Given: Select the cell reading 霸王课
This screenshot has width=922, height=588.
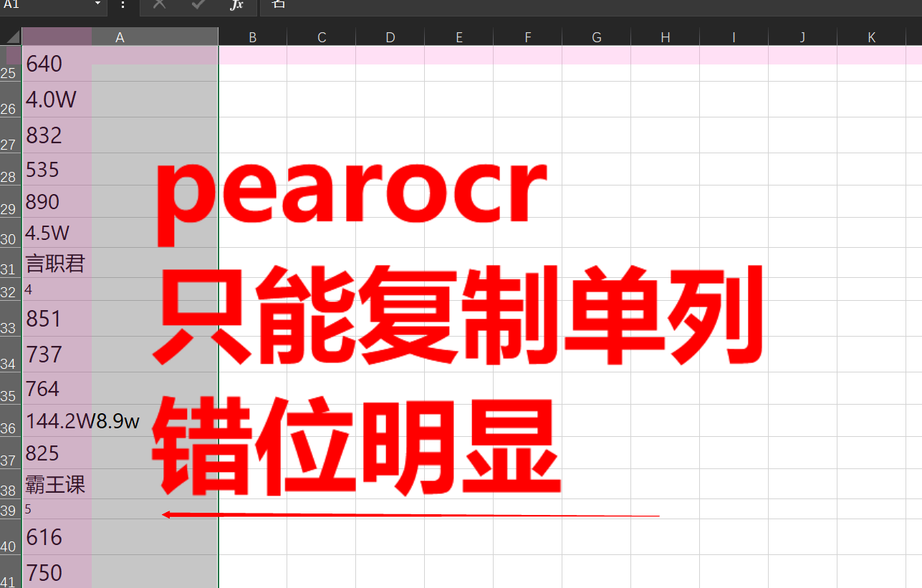Looking at the screenshot, I should (120, 484).
